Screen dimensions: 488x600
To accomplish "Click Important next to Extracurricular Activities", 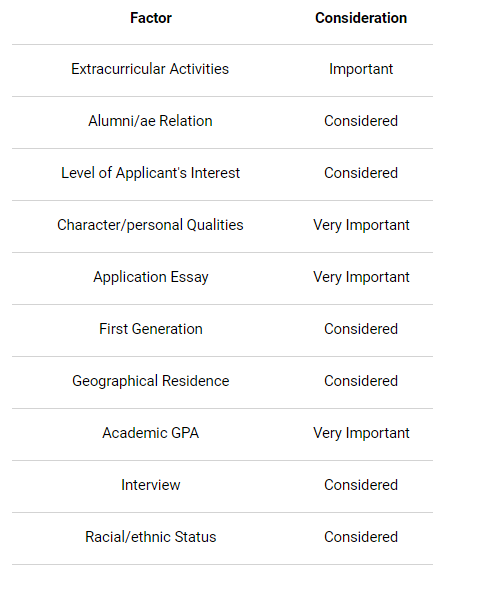I will [x=361, y=69].
